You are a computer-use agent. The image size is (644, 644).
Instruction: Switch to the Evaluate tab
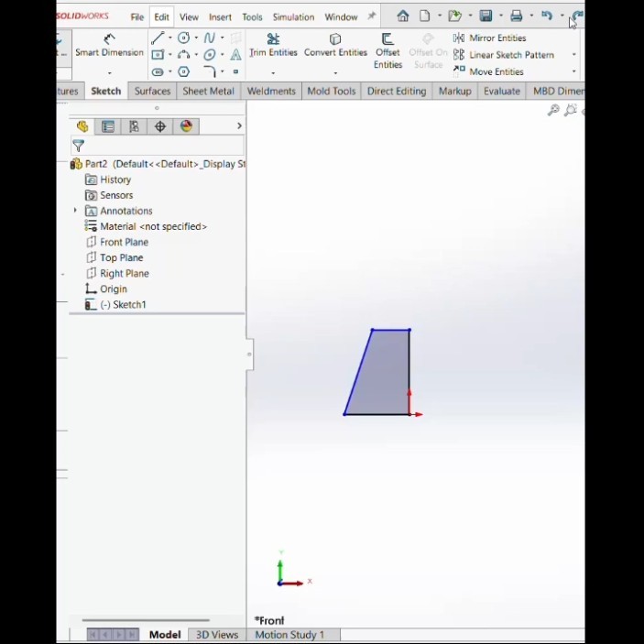click(502, 92)
